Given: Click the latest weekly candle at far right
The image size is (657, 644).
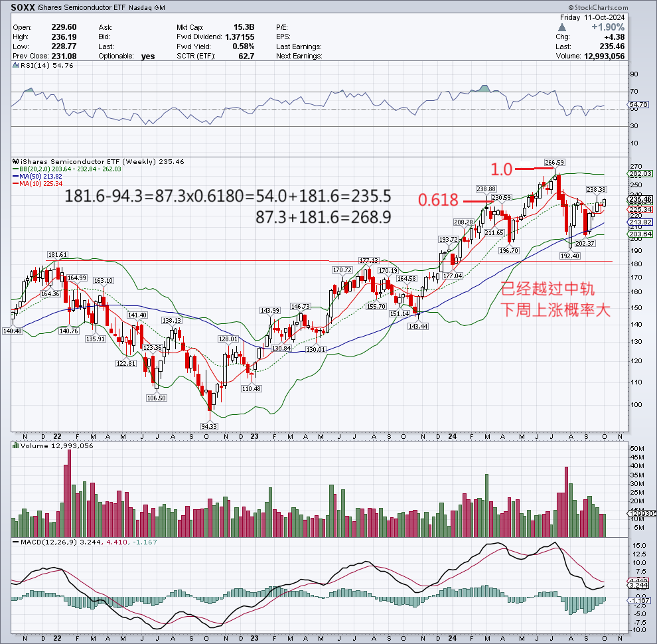Looking at the screenshot, I should (x=604, y=203).
